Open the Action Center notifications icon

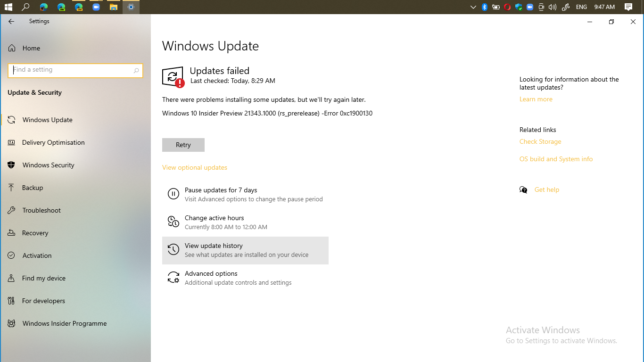(628, 7)
